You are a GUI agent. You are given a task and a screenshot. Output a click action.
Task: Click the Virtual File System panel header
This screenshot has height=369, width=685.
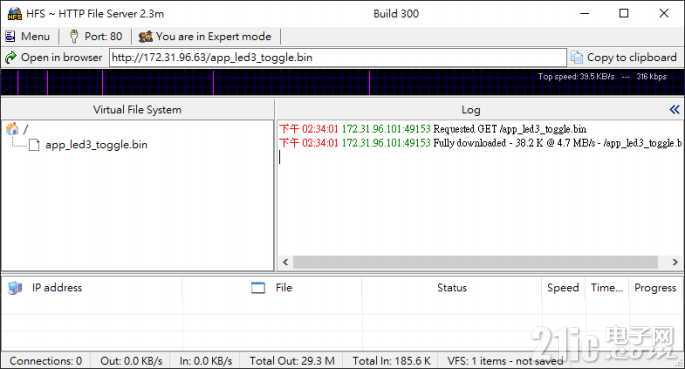[137, 110]
